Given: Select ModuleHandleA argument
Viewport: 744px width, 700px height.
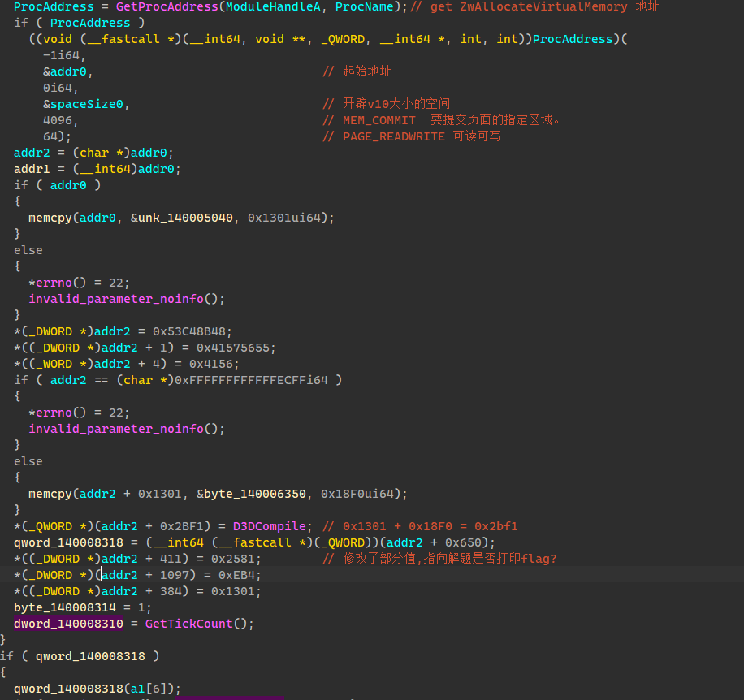Looking at the screenshot, I should pyautogui.click(x=273, y=6).
